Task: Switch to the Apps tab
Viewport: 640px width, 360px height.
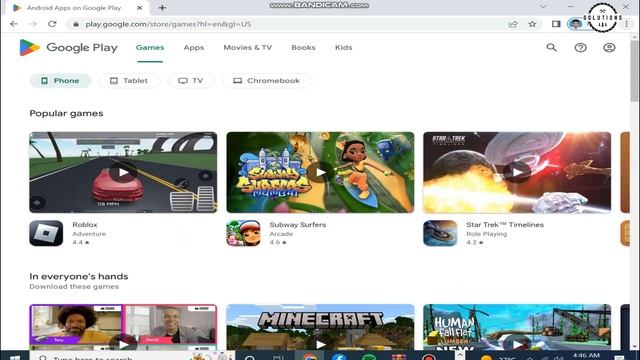Action: tap(194, 48)
